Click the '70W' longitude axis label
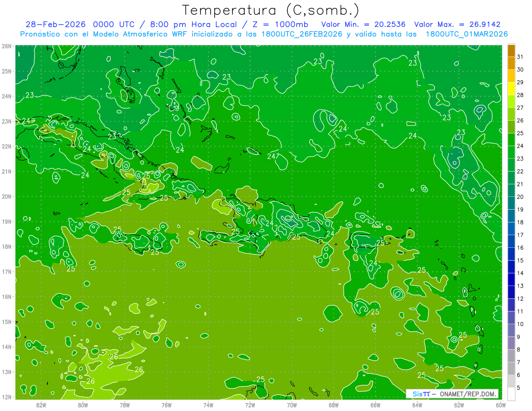 (x=292, y=405)
